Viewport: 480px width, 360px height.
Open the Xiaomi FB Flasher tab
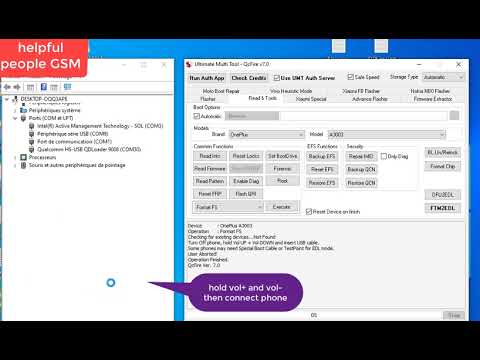pos(361,91)
